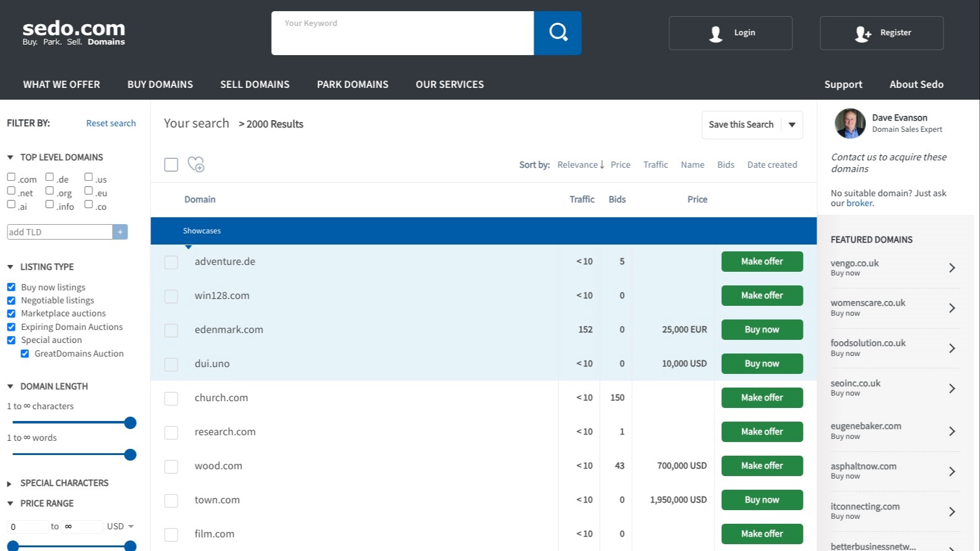Select the church.com row checkbox

click(x=171, y=399)
